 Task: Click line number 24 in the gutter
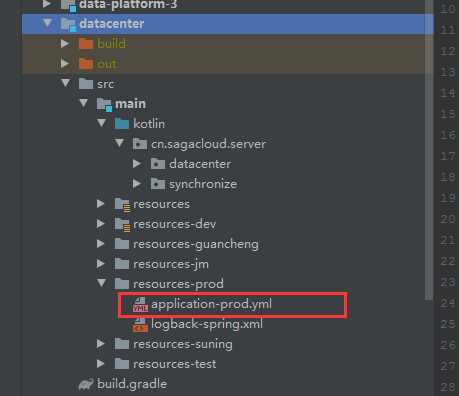point(448,303)
